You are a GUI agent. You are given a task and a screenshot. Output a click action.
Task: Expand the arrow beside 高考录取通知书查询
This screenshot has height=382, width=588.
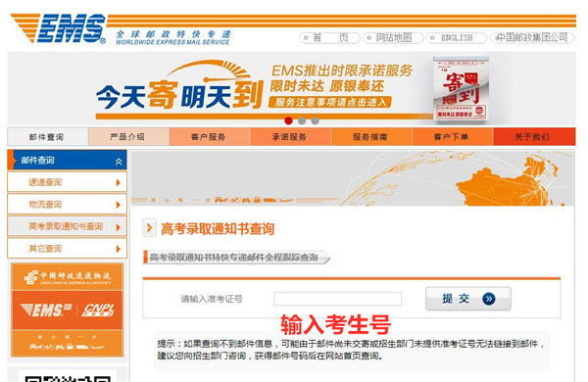point(119,227)
